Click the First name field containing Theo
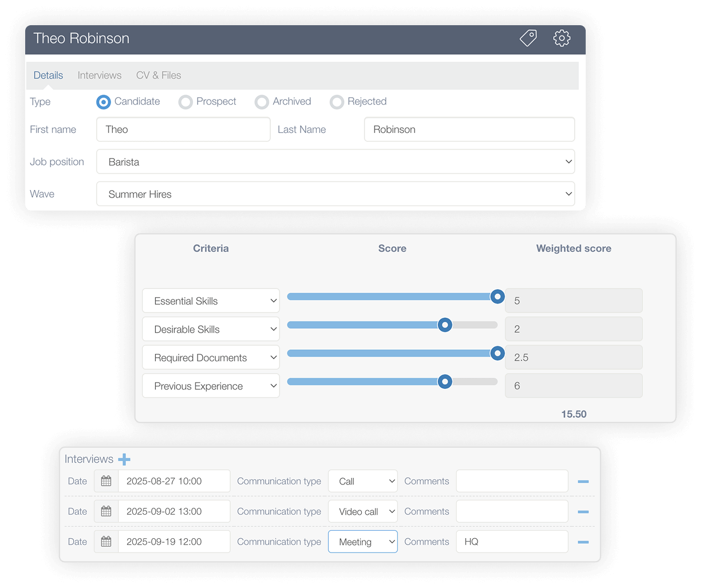Viewport: 702px width, 588px height. 183,129
